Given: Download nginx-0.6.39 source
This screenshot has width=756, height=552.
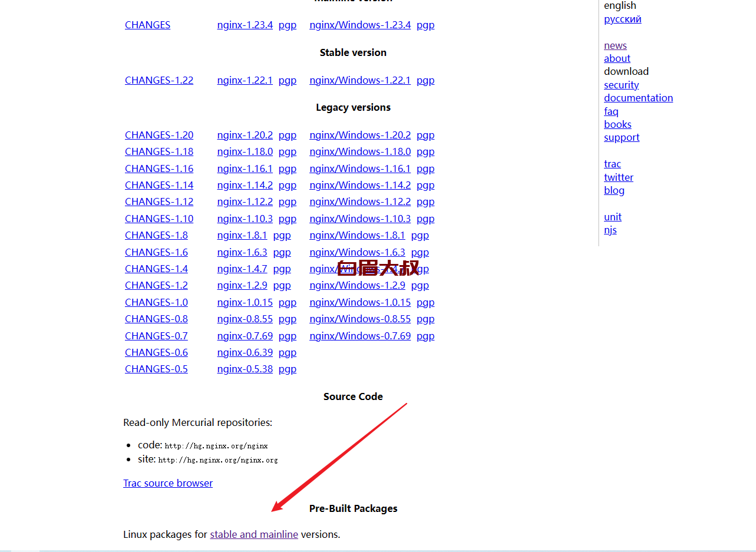Looking at the screenshot, I should [245, 352].
